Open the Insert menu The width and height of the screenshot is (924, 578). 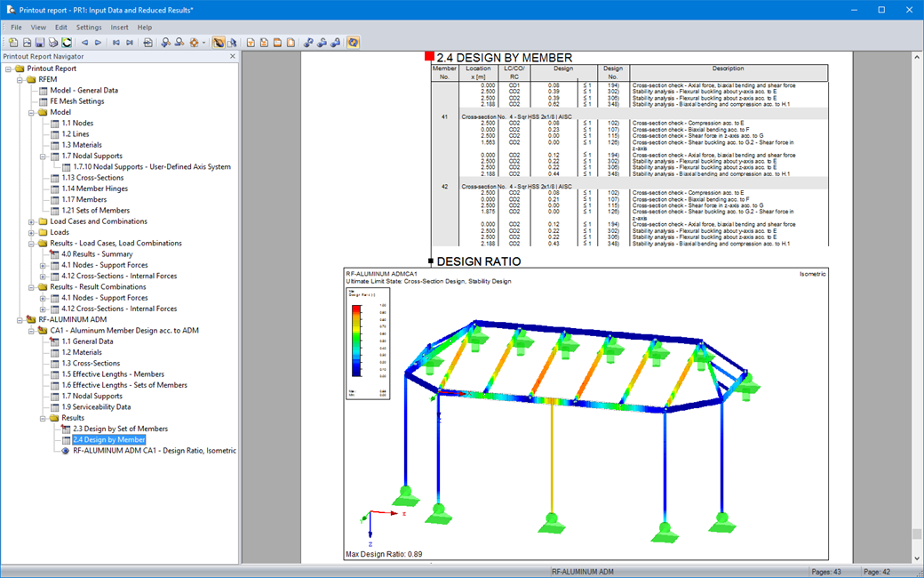pyautogui.click(x=119, y=28)
